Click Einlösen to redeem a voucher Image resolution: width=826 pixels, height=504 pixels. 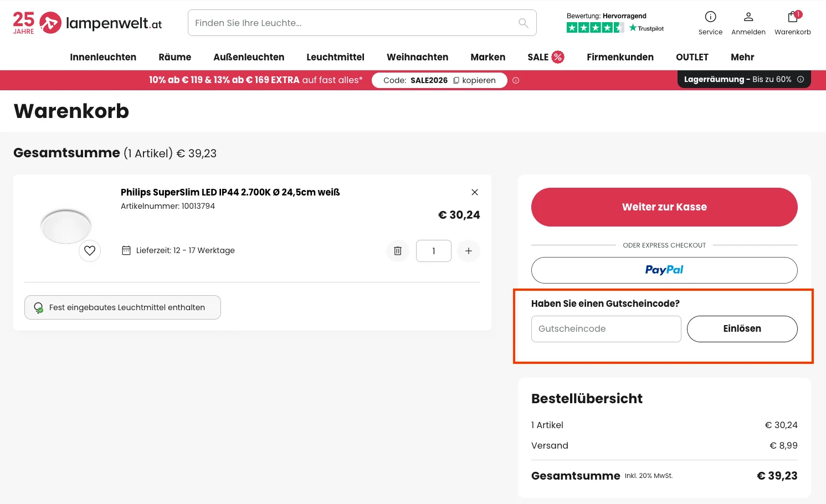(x=742, y=328)
